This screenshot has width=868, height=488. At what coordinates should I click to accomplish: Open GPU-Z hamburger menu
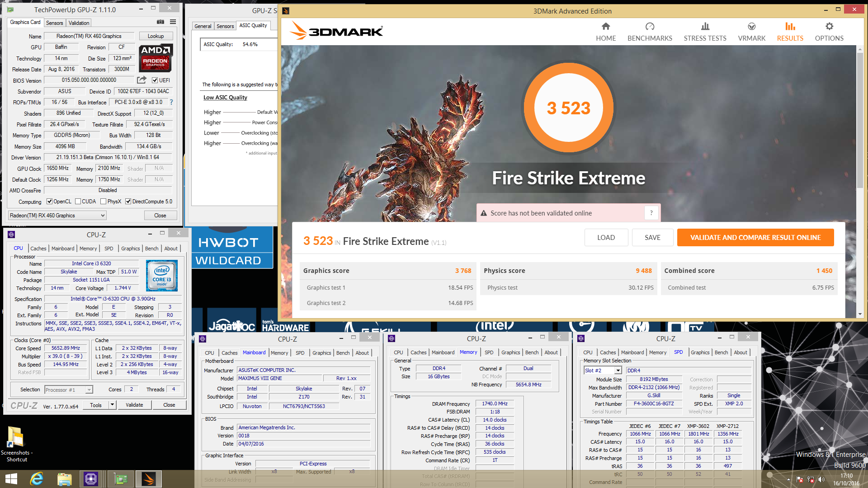pos(173,22)
